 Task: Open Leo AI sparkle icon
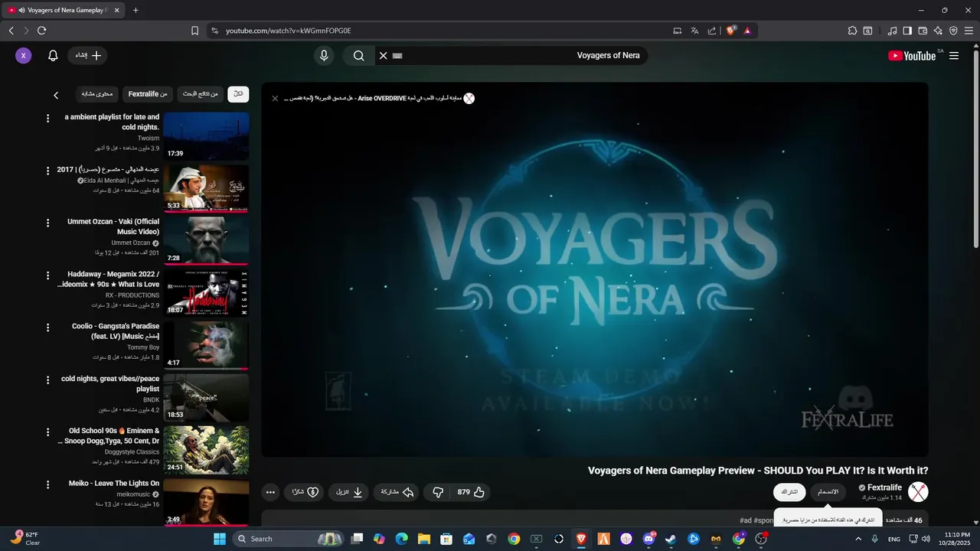pyautogui.click(x=938, y=31)
